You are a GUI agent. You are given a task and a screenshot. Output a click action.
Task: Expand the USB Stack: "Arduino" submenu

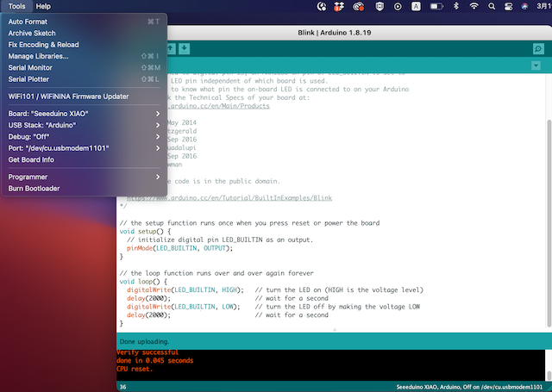coord(85,125)
